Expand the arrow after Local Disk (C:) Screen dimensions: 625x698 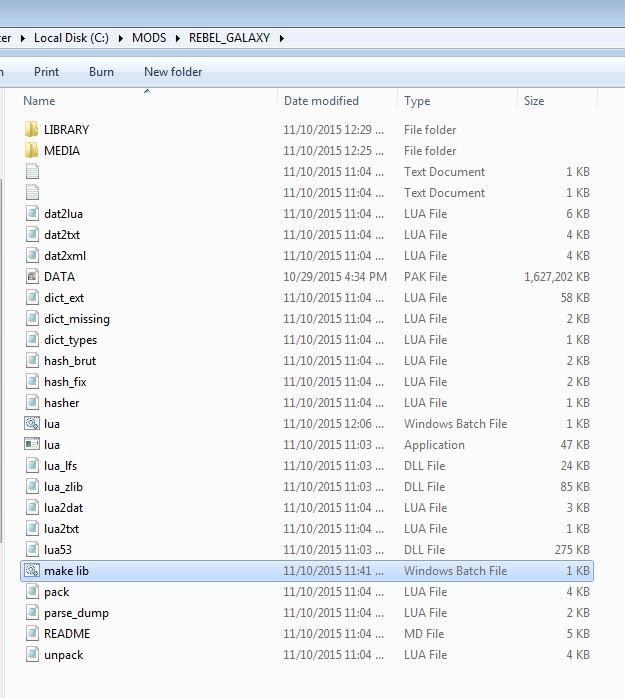pos(122,38)
